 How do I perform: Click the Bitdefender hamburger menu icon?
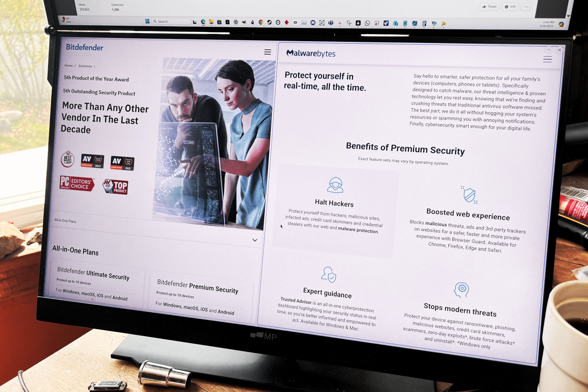[267, 52]
